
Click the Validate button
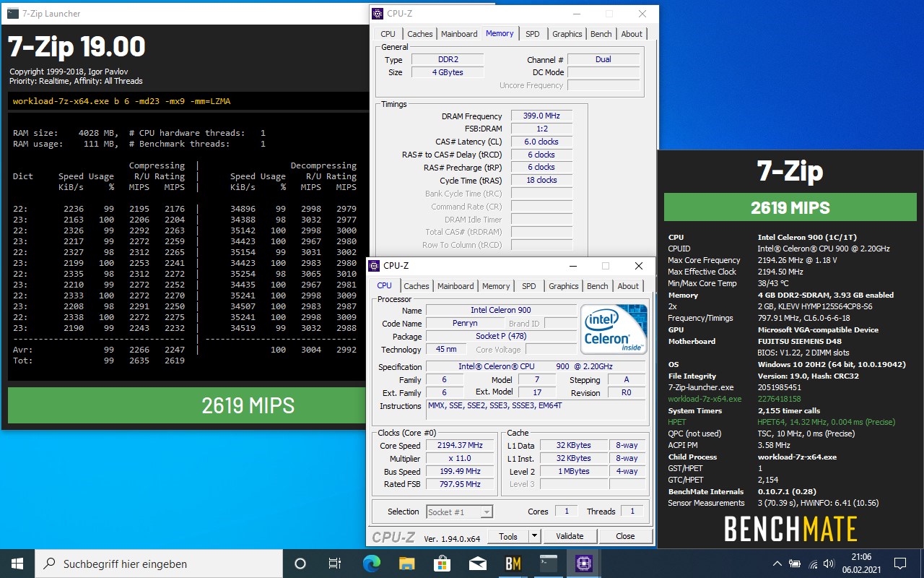point(570,536)
